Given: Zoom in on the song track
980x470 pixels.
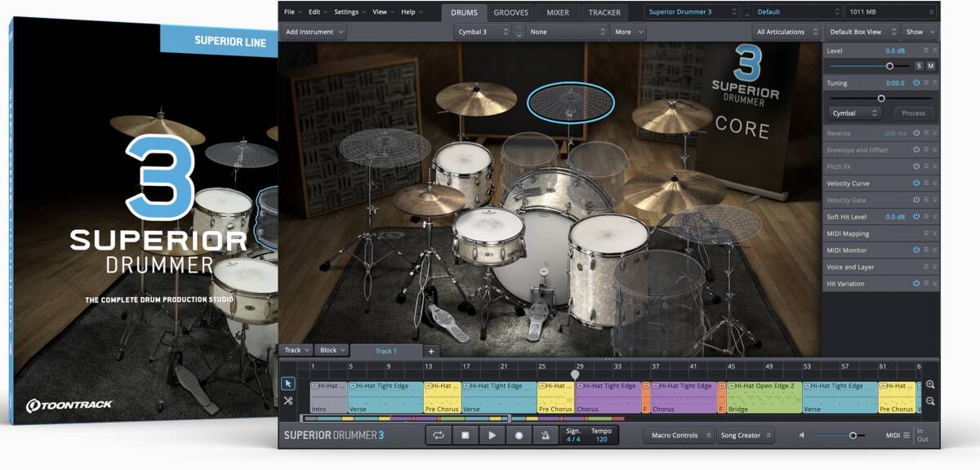Looking at the screenshot, I should (930, 384).
